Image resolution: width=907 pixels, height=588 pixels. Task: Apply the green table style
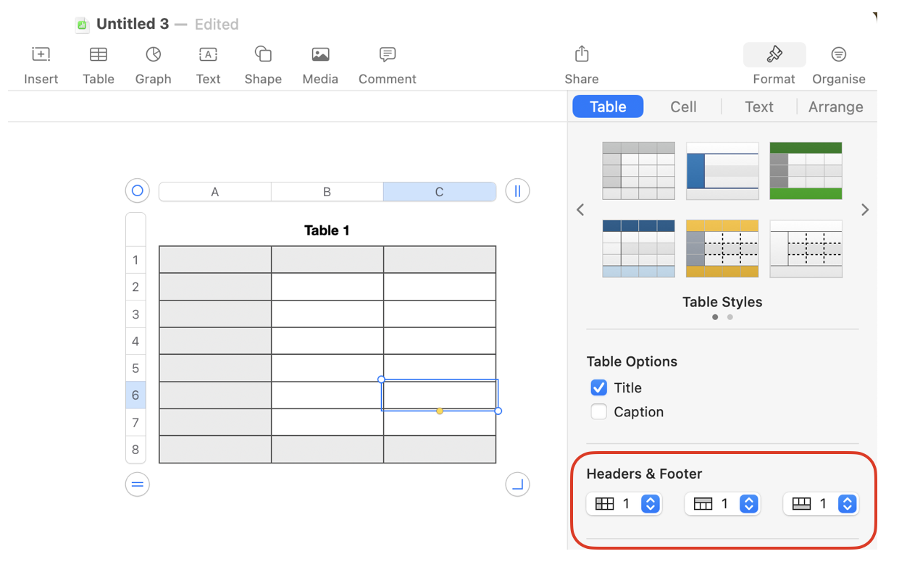coord(806,171)
